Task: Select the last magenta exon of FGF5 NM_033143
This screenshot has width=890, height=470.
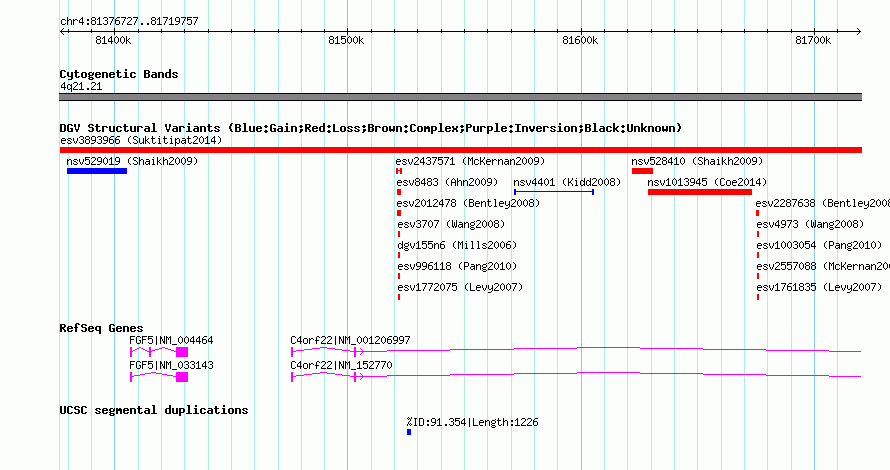Action: point(182,377)
